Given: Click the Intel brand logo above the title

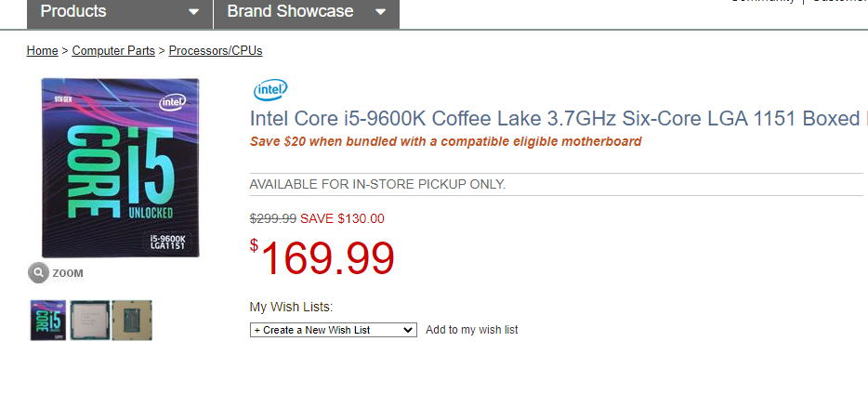Looking at the screenshot, I should (x=270, y=90).
